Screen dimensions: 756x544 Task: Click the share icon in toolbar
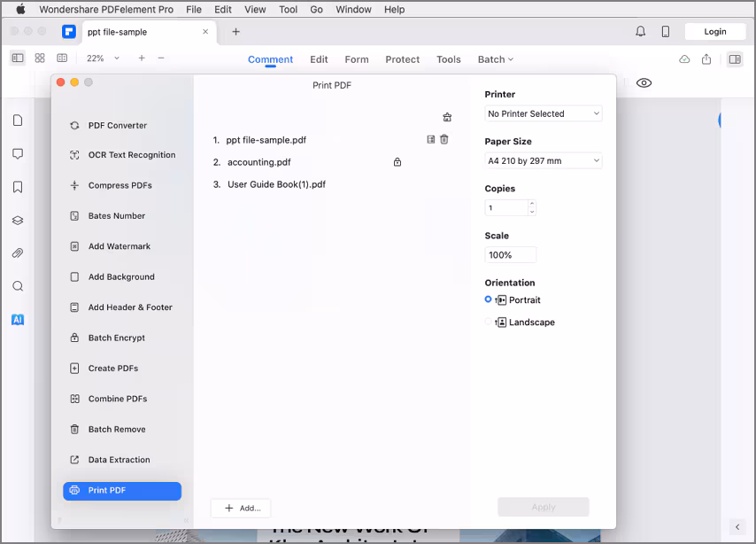pos(706,58)
